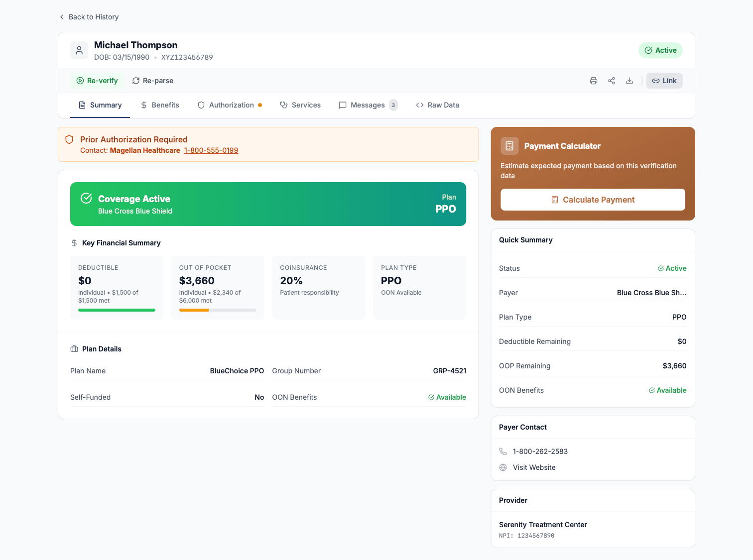Click the shield icon in authorization alert

[70, 140]
